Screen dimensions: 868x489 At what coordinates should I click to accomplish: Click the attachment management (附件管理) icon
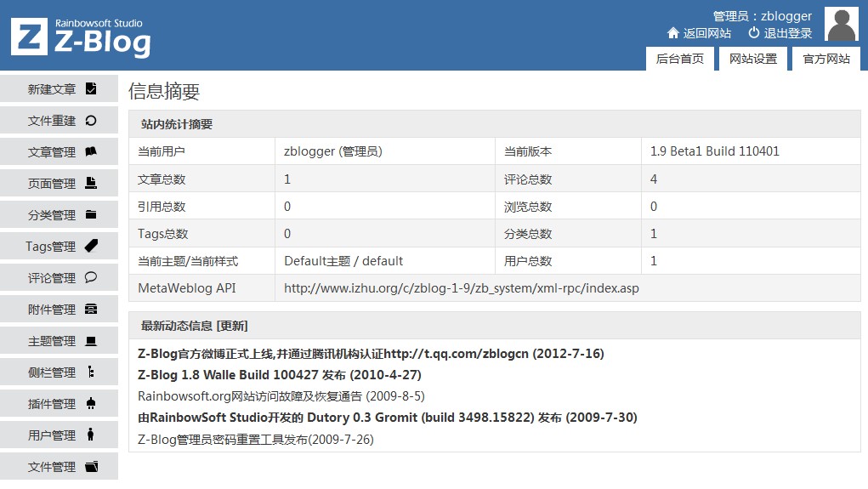click(91, 309)
